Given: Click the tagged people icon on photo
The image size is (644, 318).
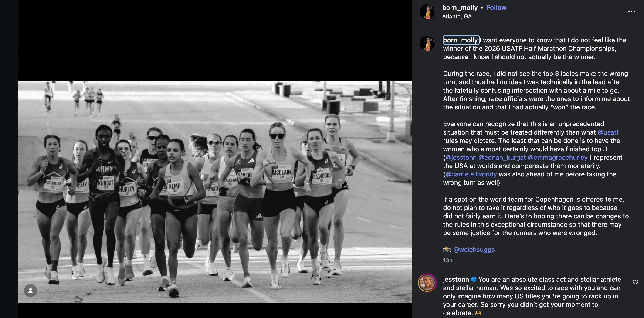Looking at the screenshot, I should [x=31, y=291].
